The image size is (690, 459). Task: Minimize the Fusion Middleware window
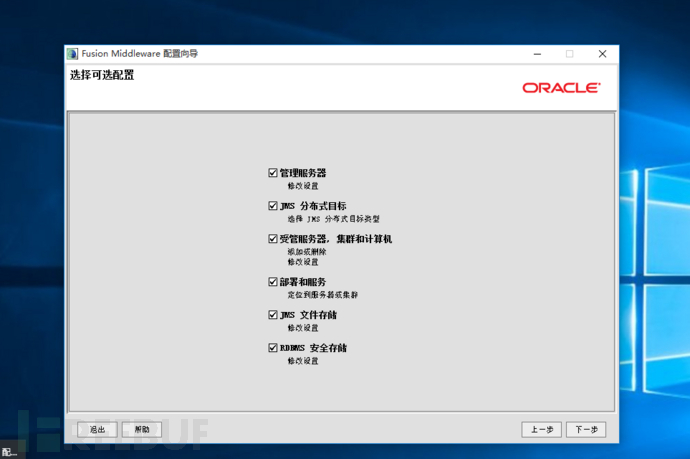pyautogui.click(x=537, y=54)
